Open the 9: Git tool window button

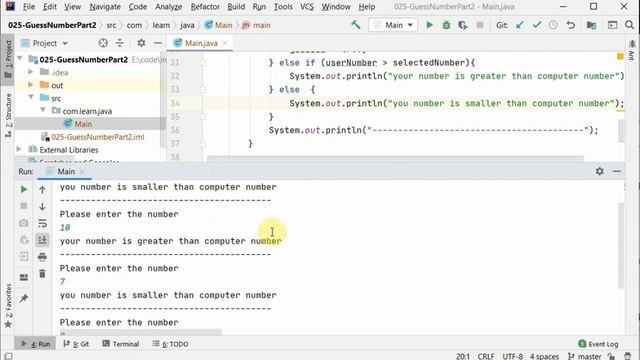(x=76, y=344)
